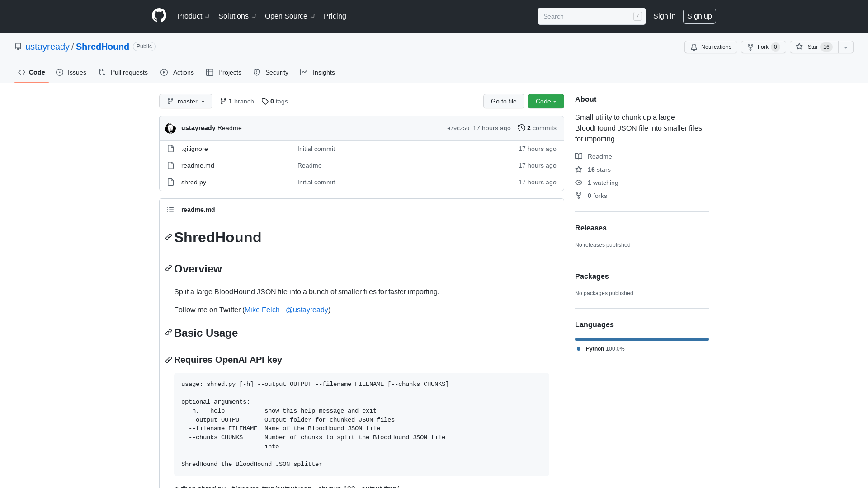
Task: Open the master branch dropdown
Action: (x=186, y=101)
